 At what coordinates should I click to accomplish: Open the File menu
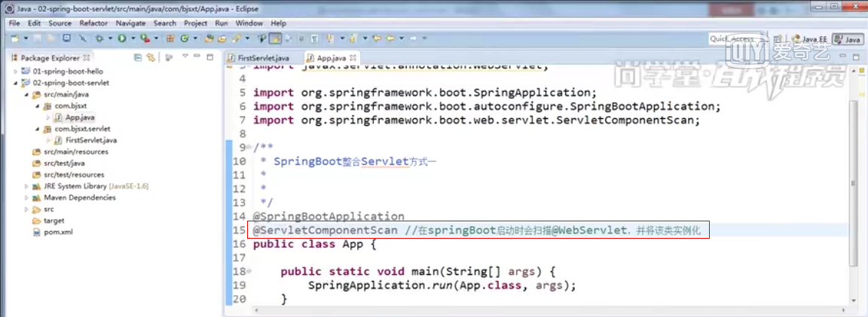coord(14,23)
